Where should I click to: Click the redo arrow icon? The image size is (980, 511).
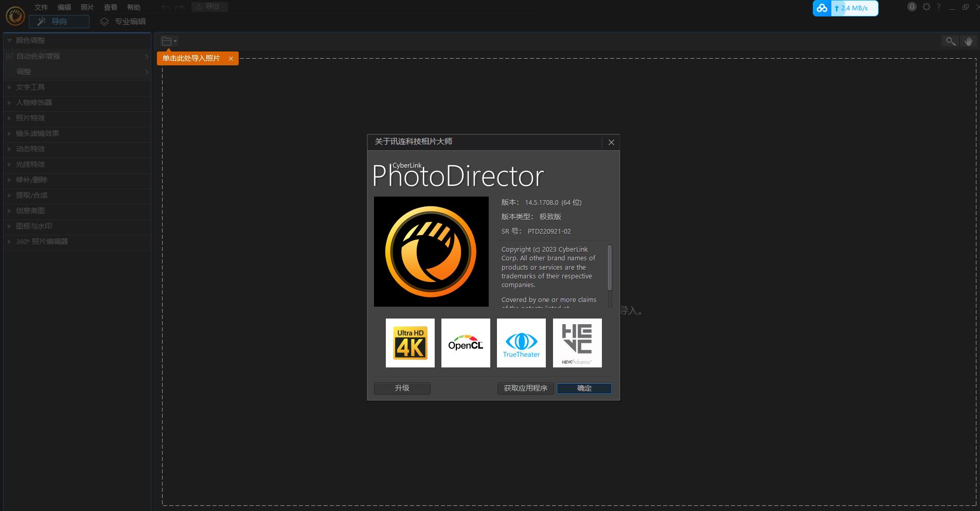[179, 7]
